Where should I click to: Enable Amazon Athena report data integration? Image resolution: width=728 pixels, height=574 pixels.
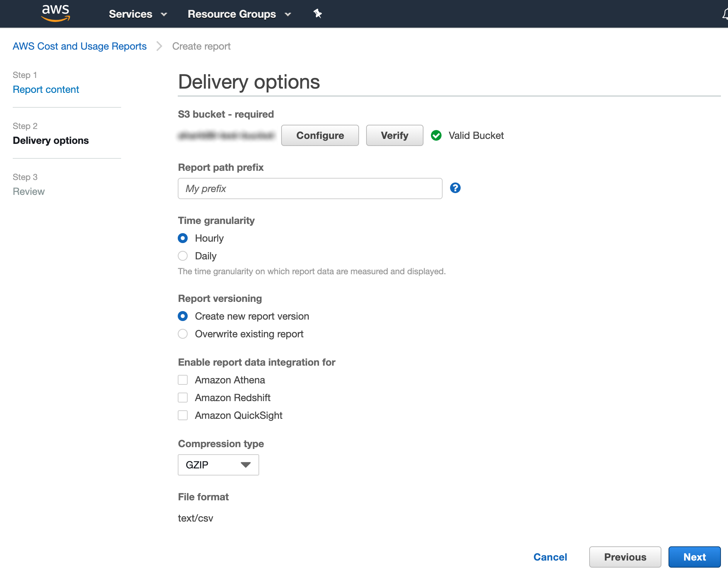click(x=183, y=379)
